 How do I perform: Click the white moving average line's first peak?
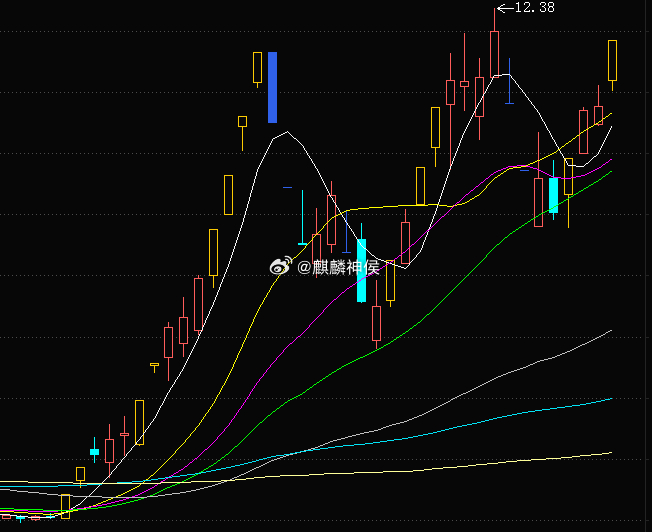[x=287, y=132]
